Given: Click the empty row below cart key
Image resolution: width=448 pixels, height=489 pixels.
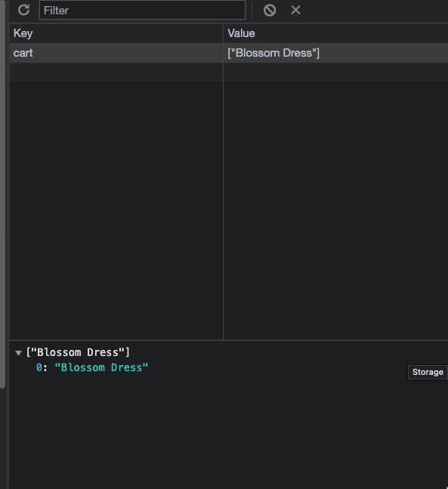Looking at the screenshot, I should tap(116, 73).
